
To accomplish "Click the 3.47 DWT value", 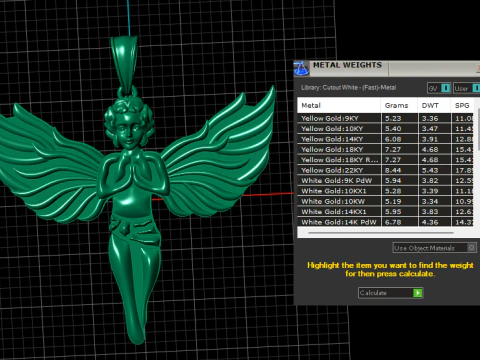I will (x=430, y=129).
